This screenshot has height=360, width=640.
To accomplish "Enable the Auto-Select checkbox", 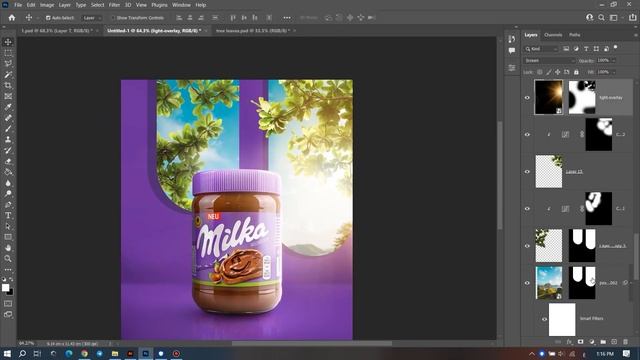I will pos(48,18).
